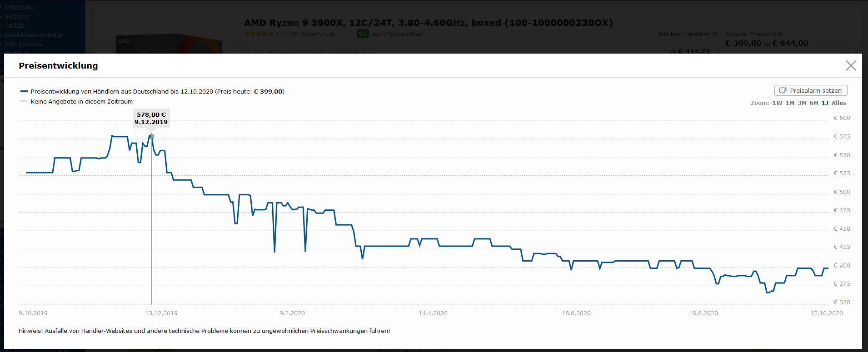Viewport: 868px width, 352px height.
Task: Set chart zoom to 1W
Action: (777, 103)
